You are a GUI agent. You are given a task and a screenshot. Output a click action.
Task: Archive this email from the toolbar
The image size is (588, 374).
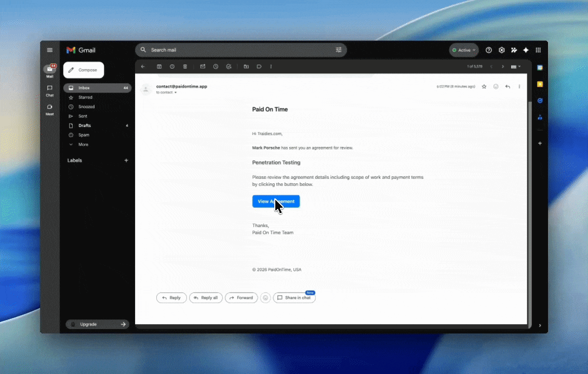click(x=159, y=66)
